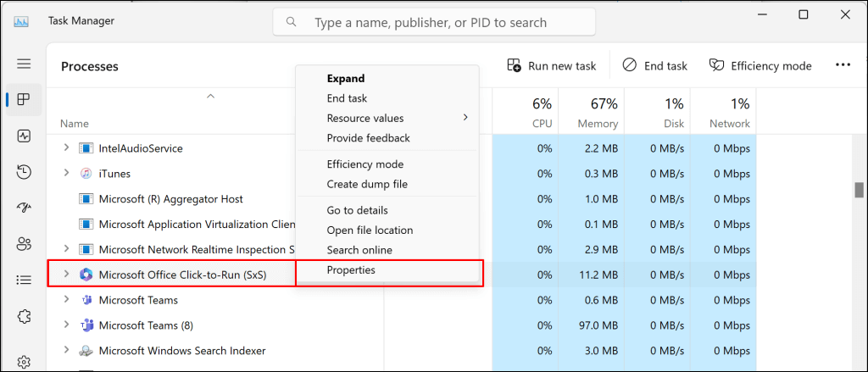Click Efficiency mode in the toolbar
This screenshot has height=372, width=868.
tap(760, 66)
